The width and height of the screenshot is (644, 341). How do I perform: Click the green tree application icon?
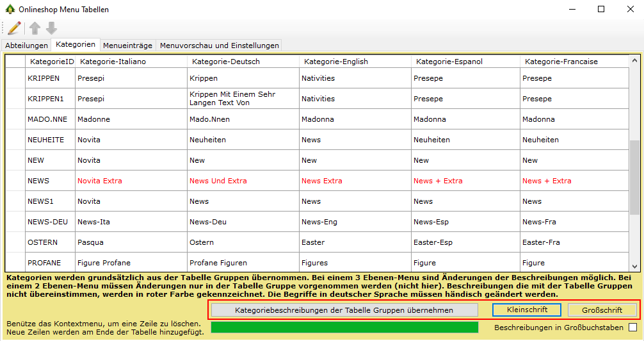[10, 10]
